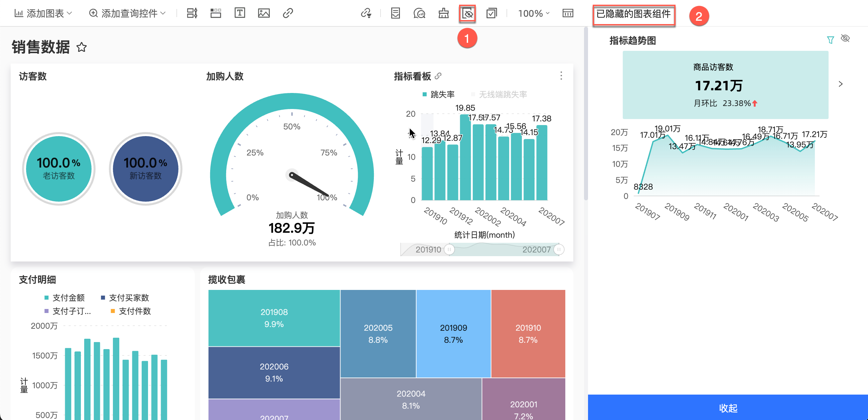Click the filter icon on 指标趋势图

coord(830,40)
